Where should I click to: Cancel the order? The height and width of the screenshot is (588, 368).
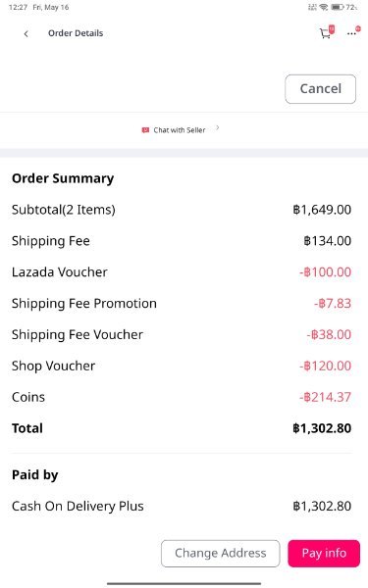(x=320, y=89)
